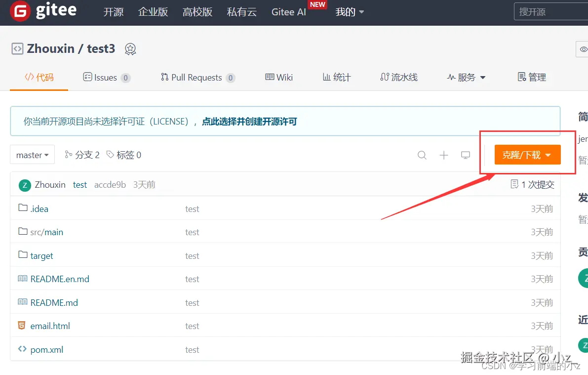
Task: Click the HTML5 icon for email.html
Action: tap(22, 326)
